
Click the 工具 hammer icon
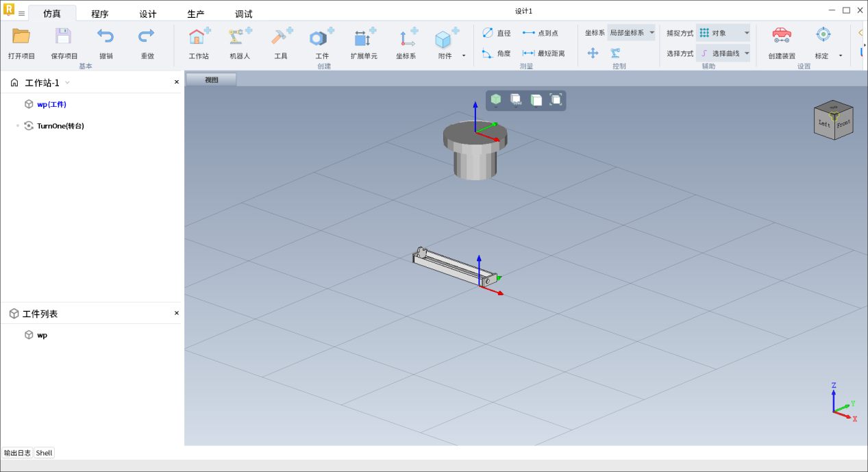281,38
